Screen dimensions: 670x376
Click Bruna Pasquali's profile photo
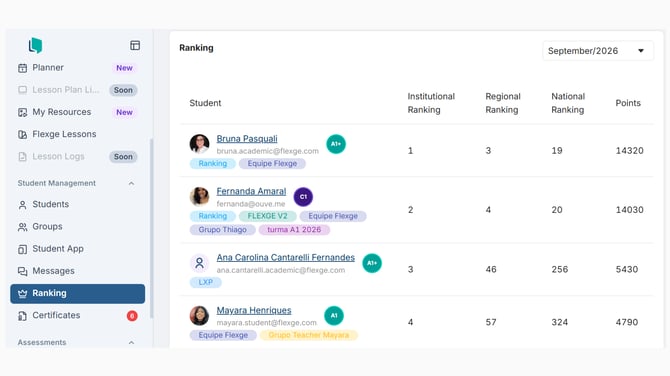point(200,144)
